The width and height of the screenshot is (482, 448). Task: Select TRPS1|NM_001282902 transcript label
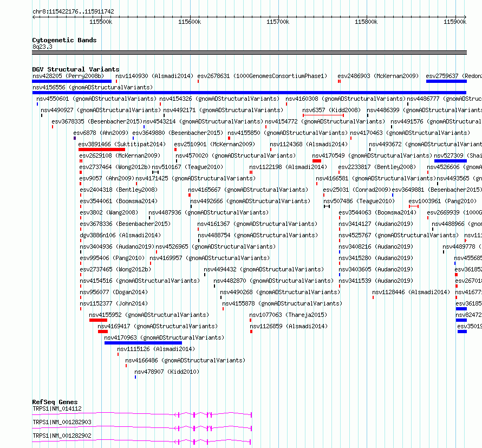[62, 436]
